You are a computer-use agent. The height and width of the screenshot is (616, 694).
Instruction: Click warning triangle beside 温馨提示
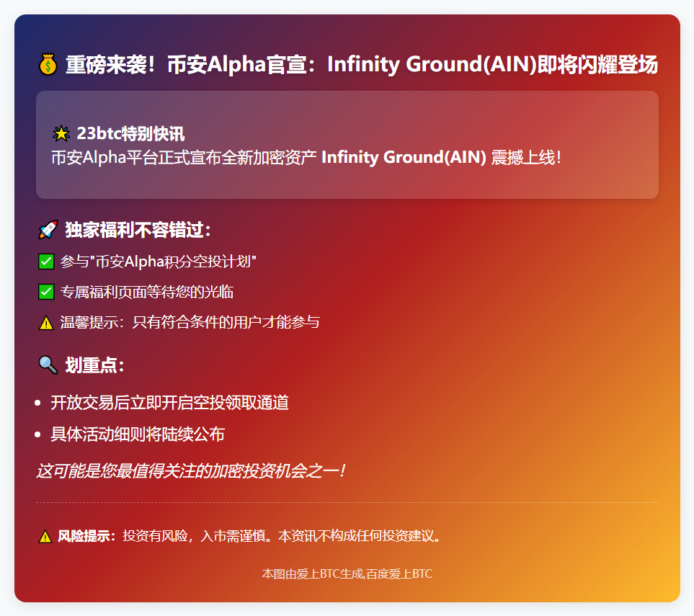[x=46, y=323]
